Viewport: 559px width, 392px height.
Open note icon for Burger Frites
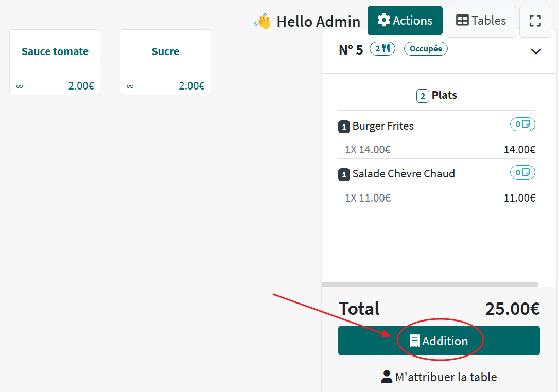(x=522, y=124)
